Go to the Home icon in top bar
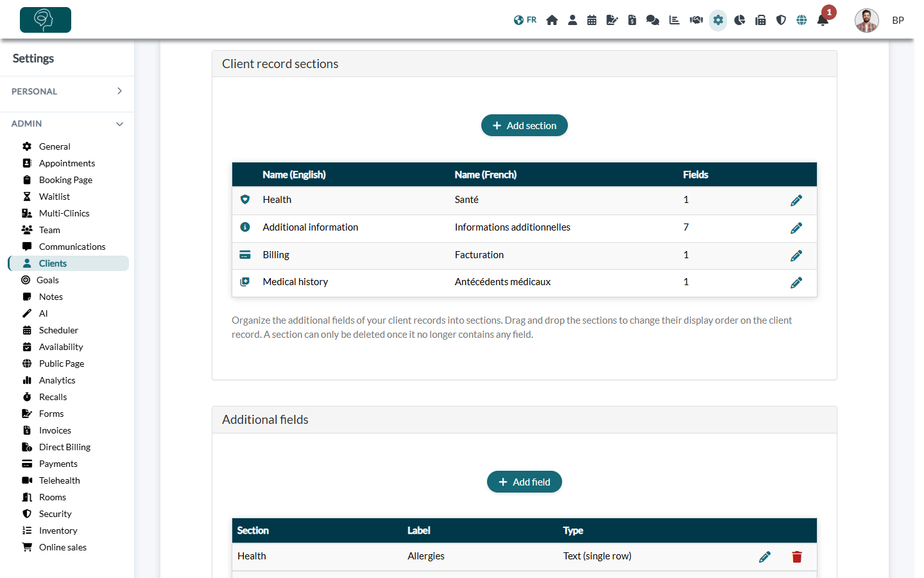 pyautogui.click(x=552, y=20)
